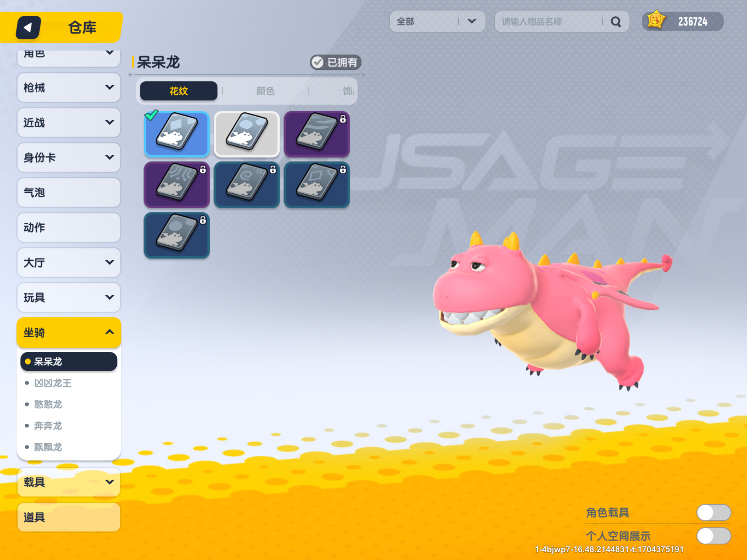The image size is (747, 560).
Task: Open the 气泡 category
Action: [69, 192]
